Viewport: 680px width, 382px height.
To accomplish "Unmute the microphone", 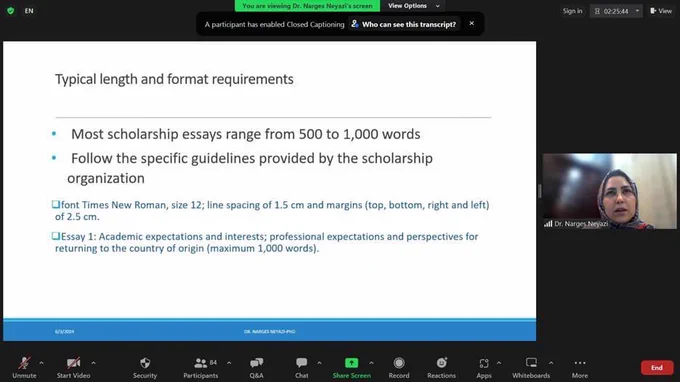I will 24,367.
